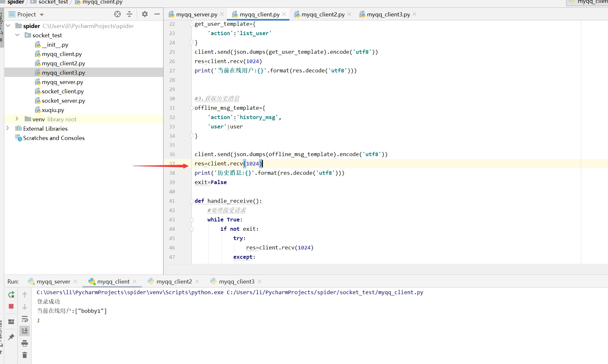Screen dimensions: 608x364
Task: Open Project panel settings gear
Action: point(145,14)
